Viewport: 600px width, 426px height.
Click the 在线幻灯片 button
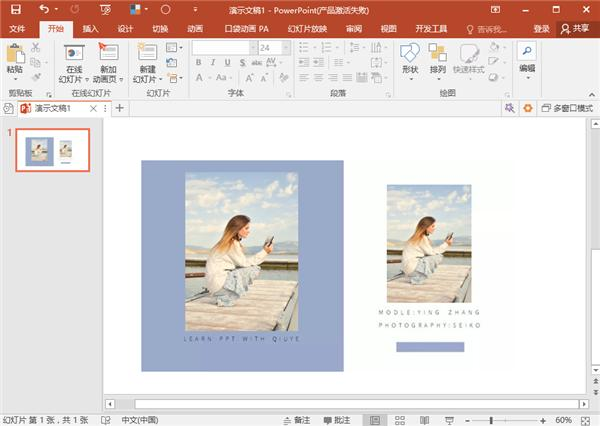(74, 64)
